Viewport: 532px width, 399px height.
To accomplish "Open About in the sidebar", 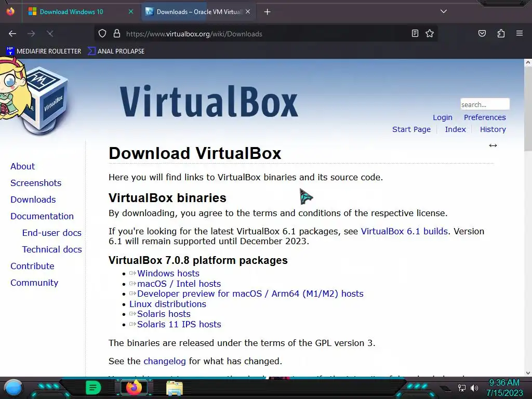I will (23, 166).
